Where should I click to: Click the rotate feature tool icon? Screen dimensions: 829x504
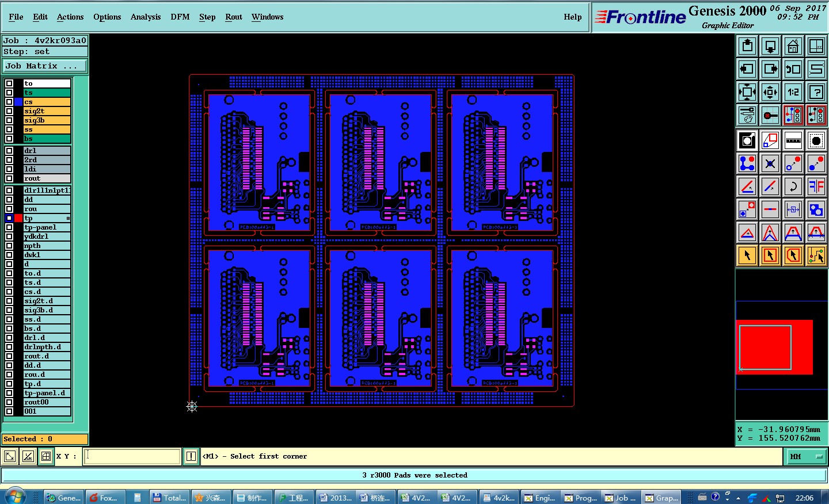793,186
